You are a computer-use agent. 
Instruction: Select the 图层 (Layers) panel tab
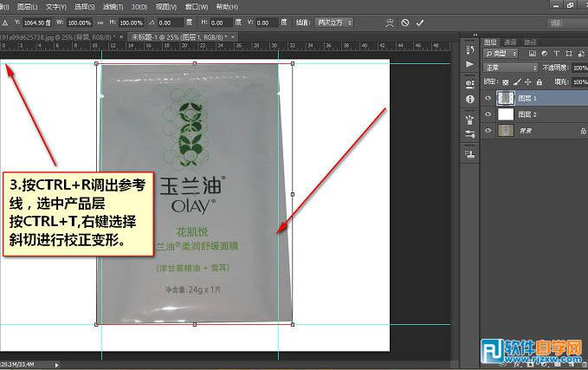pyautogui.click(x=490, y=42)
